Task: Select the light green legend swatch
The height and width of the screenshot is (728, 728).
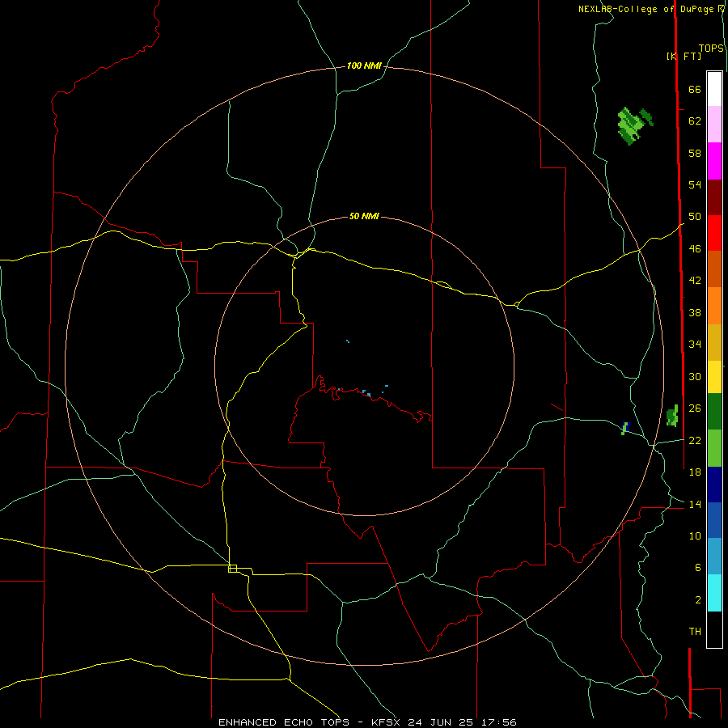Action: 714,448
